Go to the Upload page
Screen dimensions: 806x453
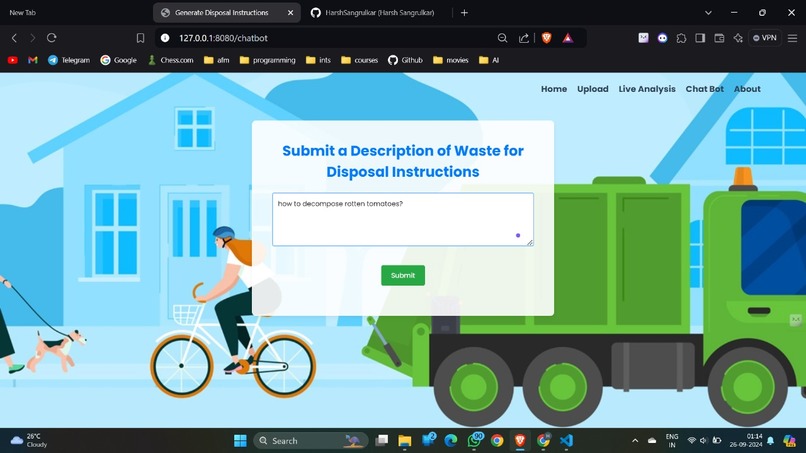pos(593,89)
